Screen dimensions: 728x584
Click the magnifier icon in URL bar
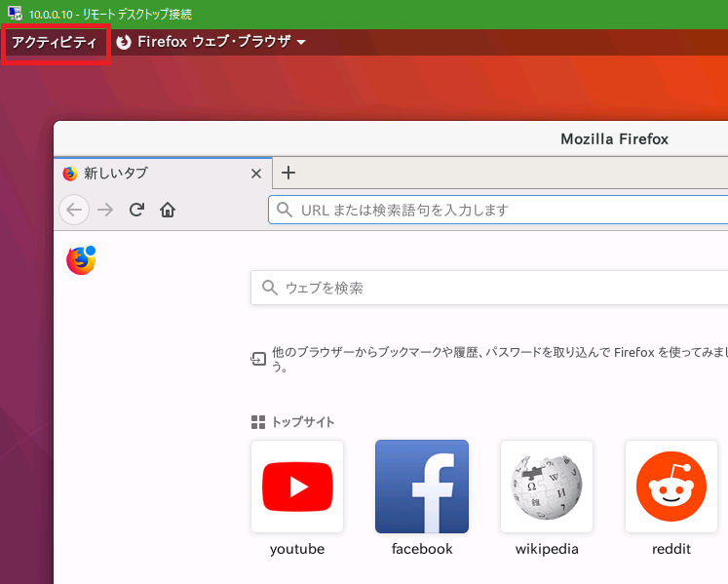(285, 210)
